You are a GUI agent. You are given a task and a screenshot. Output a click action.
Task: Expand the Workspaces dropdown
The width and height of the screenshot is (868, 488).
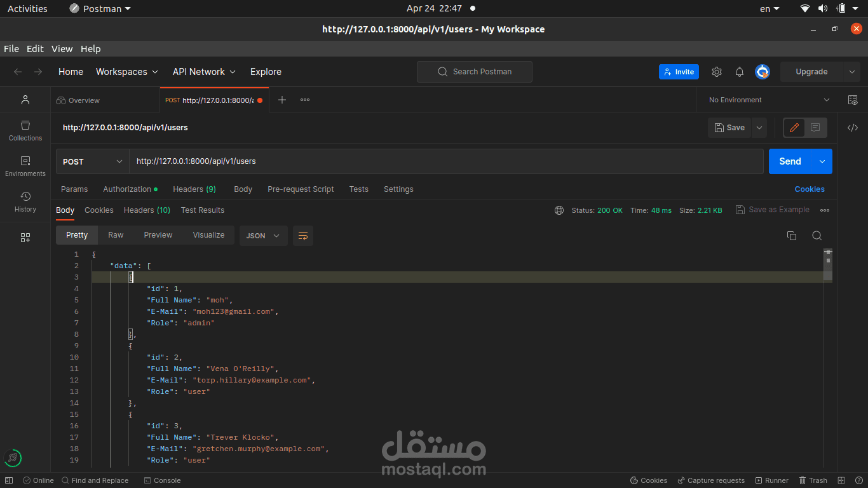click(127, 72)
